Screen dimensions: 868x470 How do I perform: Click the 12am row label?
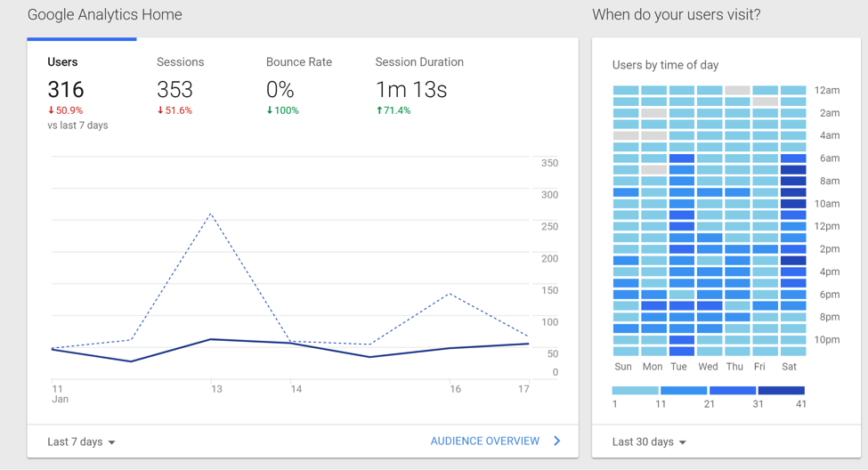click(x=827, y=90)
